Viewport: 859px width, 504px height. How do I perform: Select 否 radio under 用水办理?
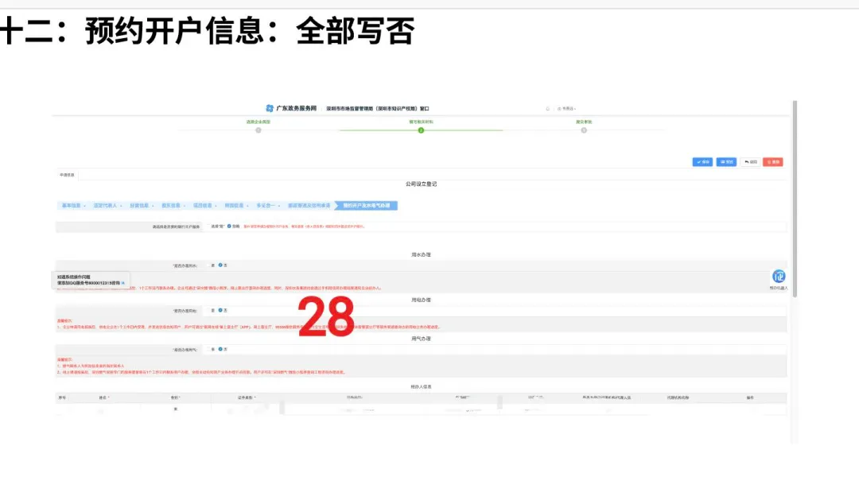coord(221,266)
